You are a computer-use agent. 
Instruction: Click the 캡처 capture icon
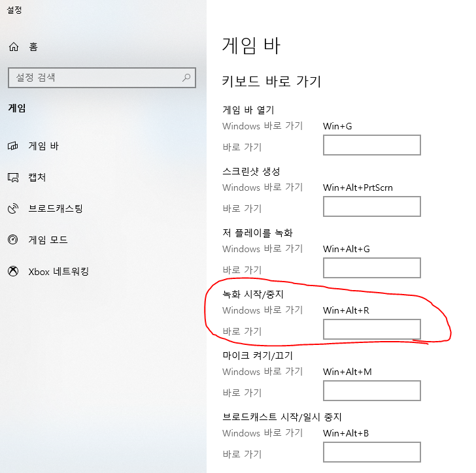click(13, 177)
